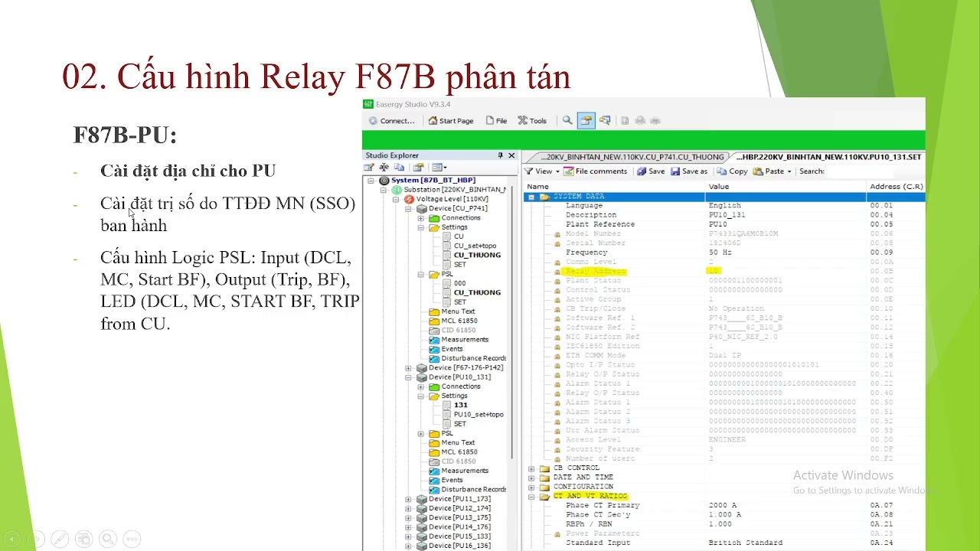Screen dimensions: 980x551
Task: Click the Menu Text folder icon under Device [PU10_131]
Action: 434,442
